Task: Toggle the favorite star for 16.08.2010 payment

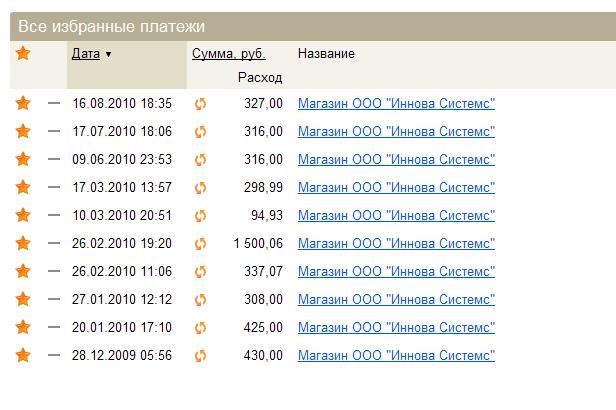Action: pyautogui.click(x=23, y=103)
